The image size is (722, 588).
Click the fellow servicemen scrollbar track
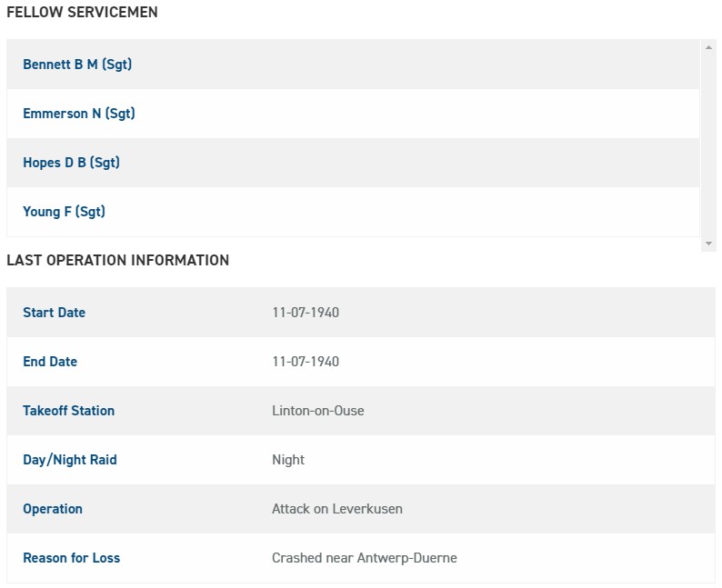click(x=709, y=145)
